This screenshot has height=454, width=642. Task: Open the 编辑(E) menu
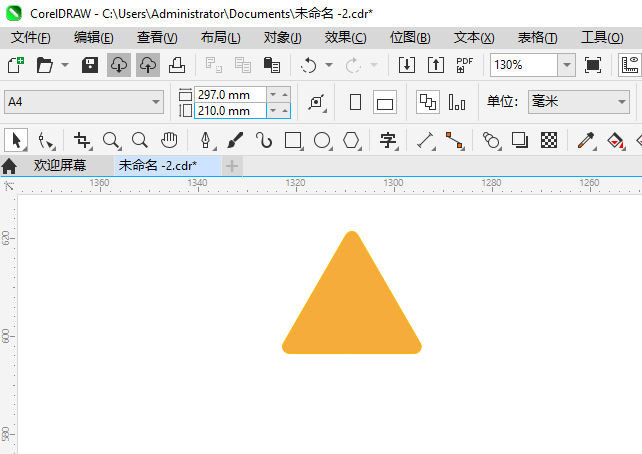(x=94, y=38)
